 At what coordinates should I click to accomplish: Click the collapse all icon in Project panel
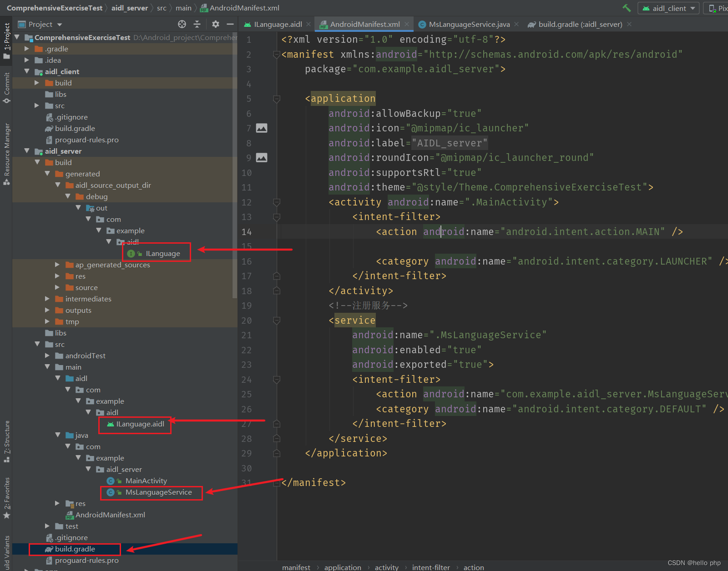click(x=197, y=24)
